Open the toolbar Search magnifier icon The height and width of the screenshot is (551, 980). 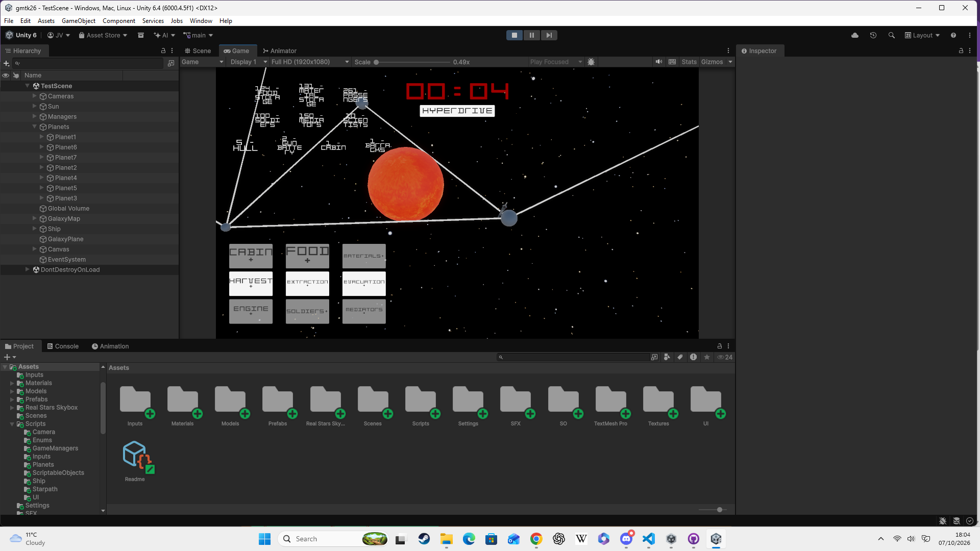pyautogui.click(x=892, y=35)
